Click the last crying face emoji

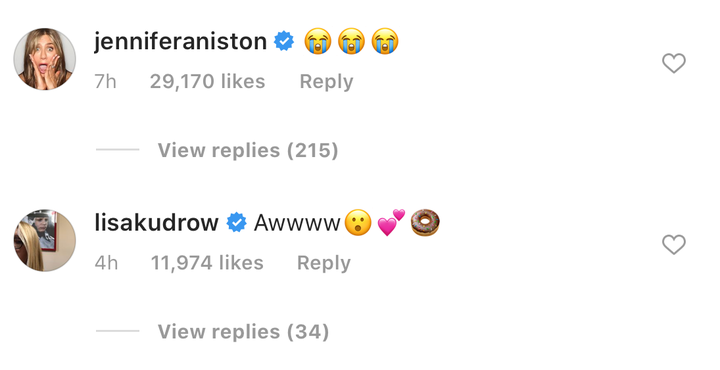(385, 41)
